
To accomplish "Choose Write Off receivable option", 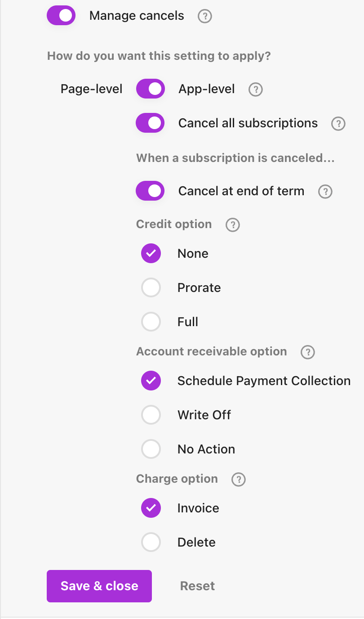I will [x=151, y=415].
